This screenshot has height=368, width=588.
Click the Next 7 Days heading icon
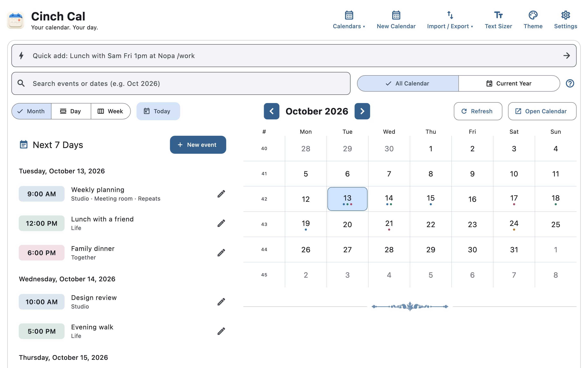tap(23, 145)
